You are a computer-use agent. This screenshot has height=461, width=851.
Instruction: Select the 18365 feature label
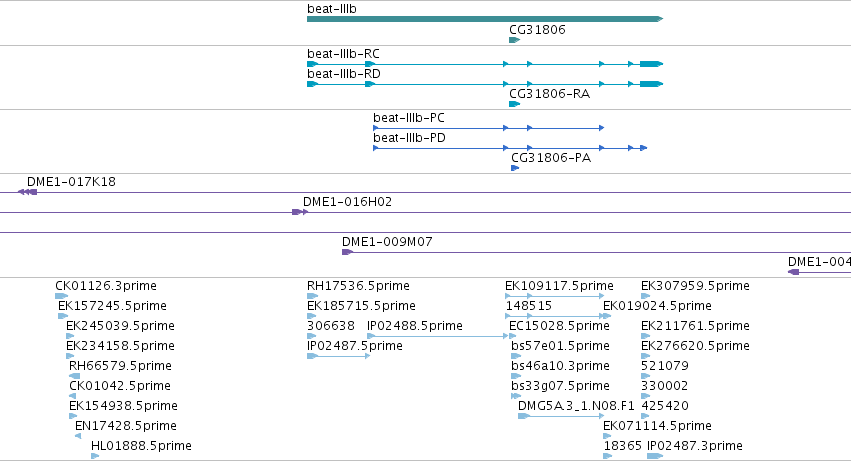pos(623,446)
